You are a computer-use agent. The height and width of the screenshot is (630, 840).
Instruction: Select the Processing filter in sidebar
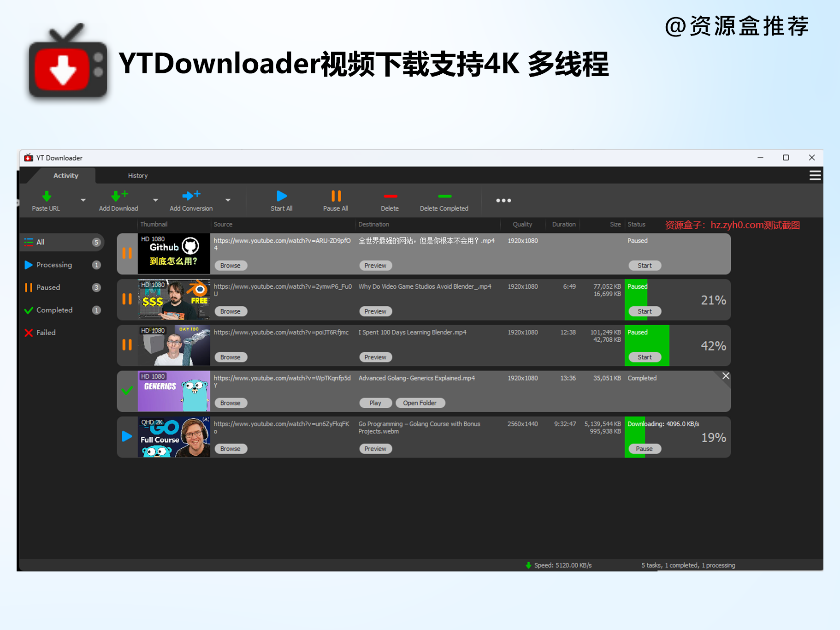(x=62, y=265)
